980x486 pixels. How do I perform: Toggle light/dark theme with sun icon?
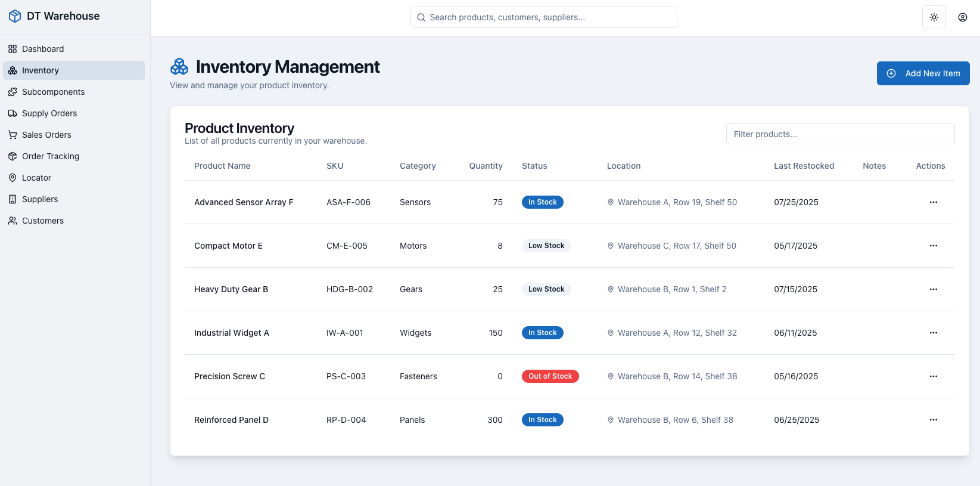pyautogui.click(x=934, y=17)
